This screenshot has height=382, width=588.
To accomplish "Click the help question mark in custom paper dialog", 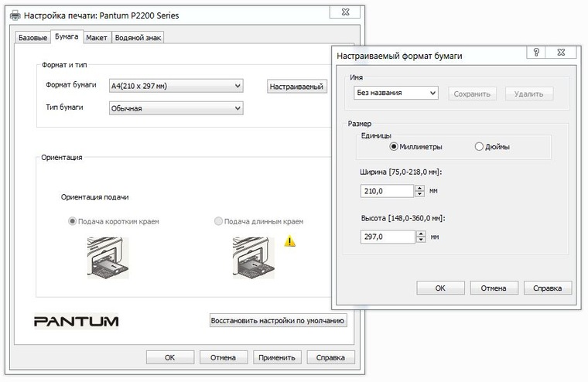I will 536,52.
